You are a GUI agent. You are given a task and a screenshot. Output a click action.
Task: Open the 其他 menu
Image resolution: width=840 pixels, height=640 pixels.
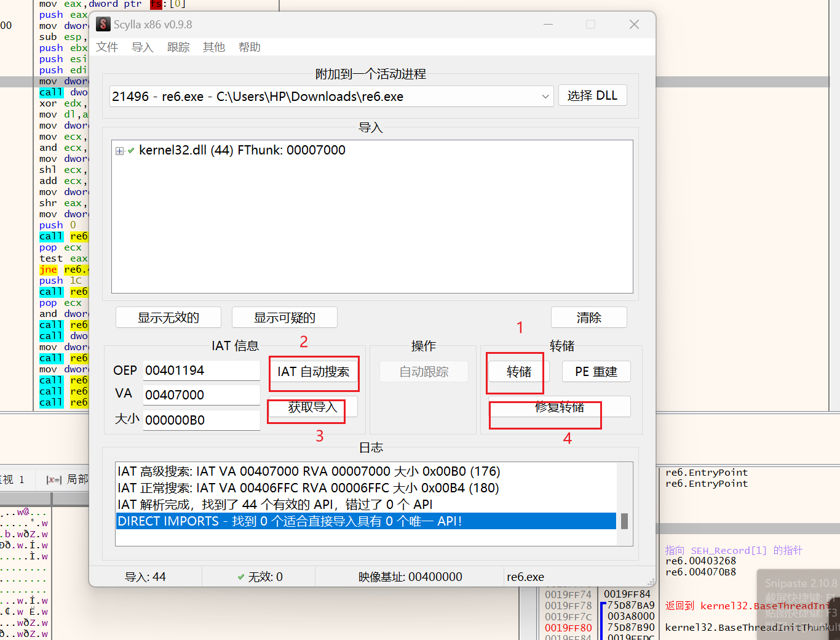[x=214, y=47]
